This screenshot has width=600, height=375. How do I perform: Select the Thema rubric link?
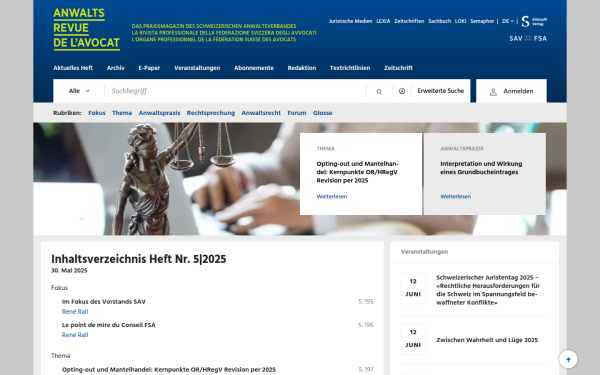pyautogui.click(x=122, y=113)
